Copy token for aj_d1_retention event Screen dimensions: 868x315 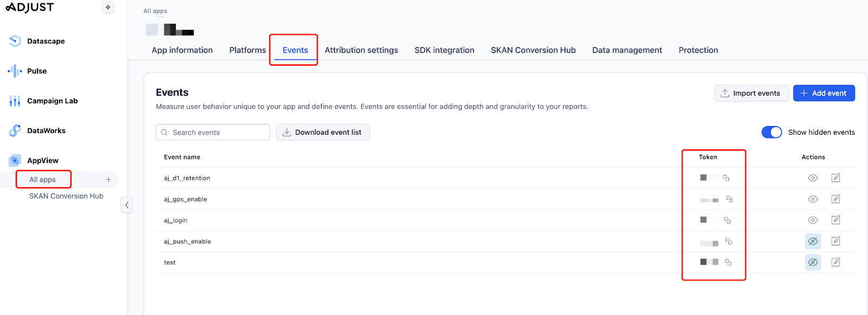(x=726, y=178)
